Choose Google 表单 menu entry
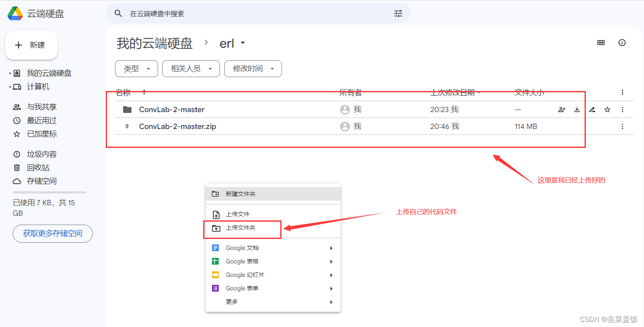This screenshot has width=644, height=327. 273,288
